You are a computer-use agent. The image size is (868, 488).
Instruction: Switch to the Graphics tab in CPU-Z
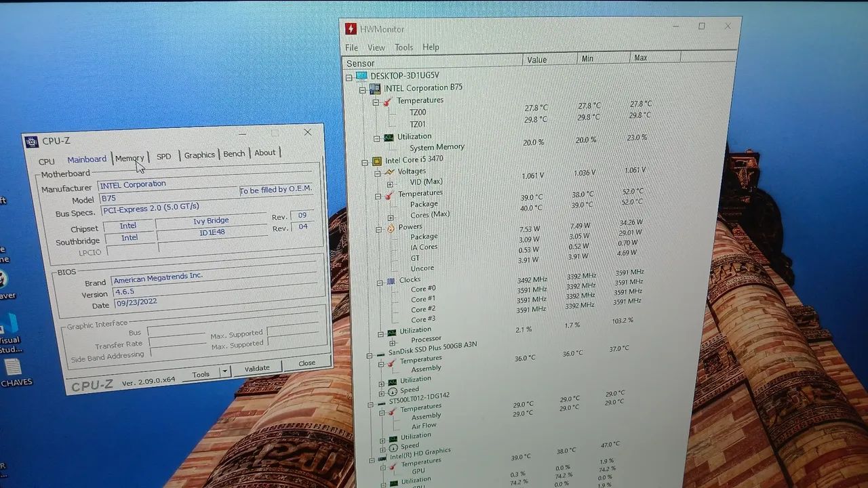pyautogui.click(x=199, y=155)
